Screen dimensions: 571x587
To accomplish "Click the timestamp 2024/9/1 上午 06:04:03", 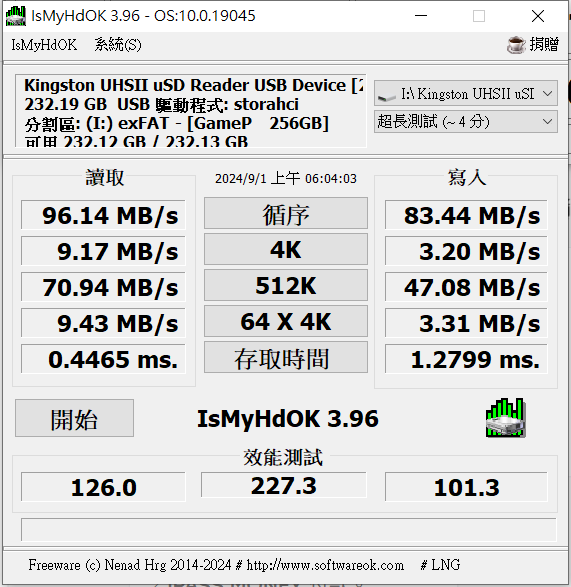I will [x=286, y=179].
